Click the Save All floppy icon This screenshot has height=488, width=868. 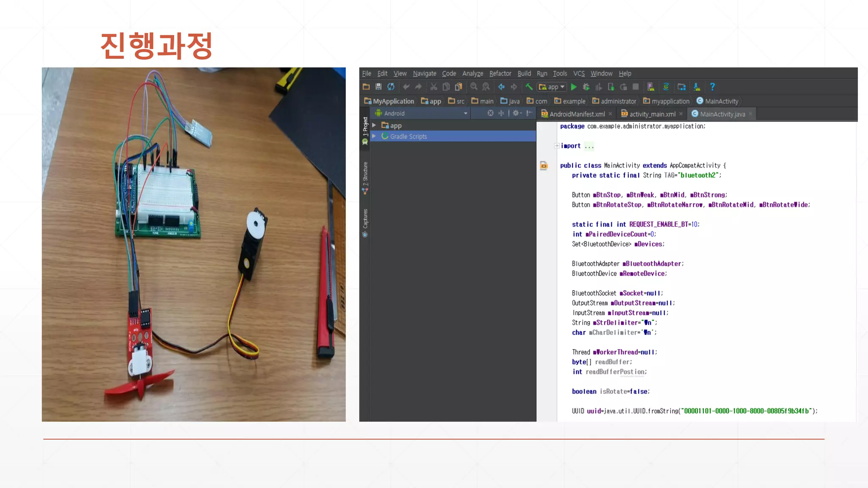378,87
